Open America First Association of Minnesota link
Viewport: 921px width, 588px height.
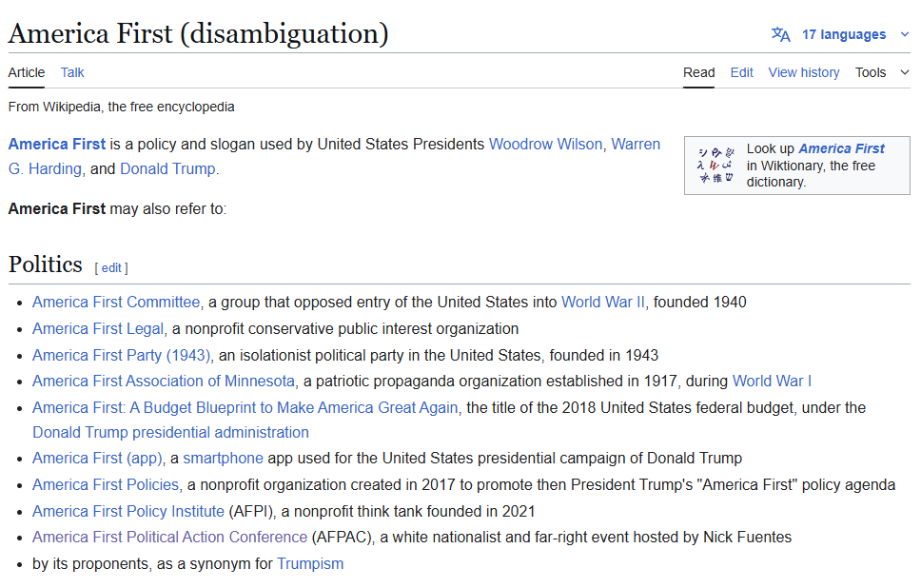(164, 382)
